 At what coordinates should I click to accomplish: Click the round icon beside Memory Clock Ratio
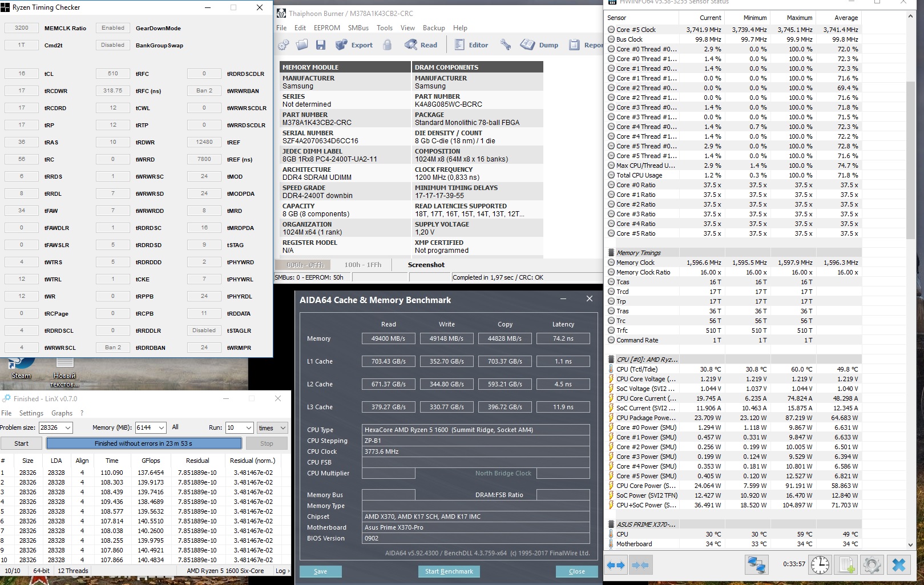click(611, 272)
